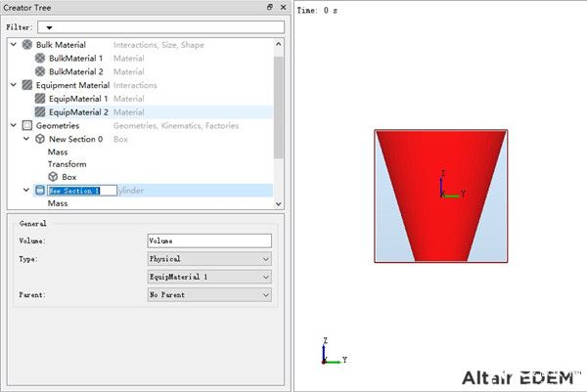
Task: Click the Bulk Material category icon
Action: tap(27, 45)
